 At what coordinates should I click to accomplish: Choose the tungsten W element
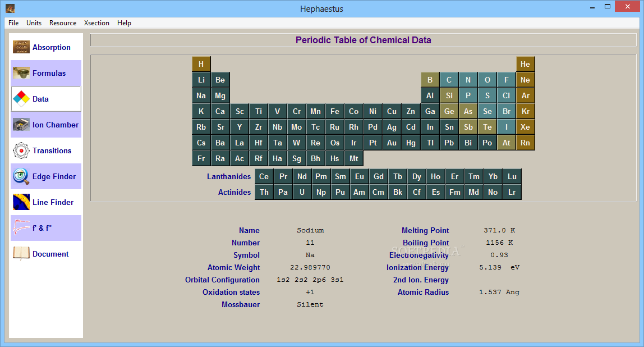(x=297, y=143)
